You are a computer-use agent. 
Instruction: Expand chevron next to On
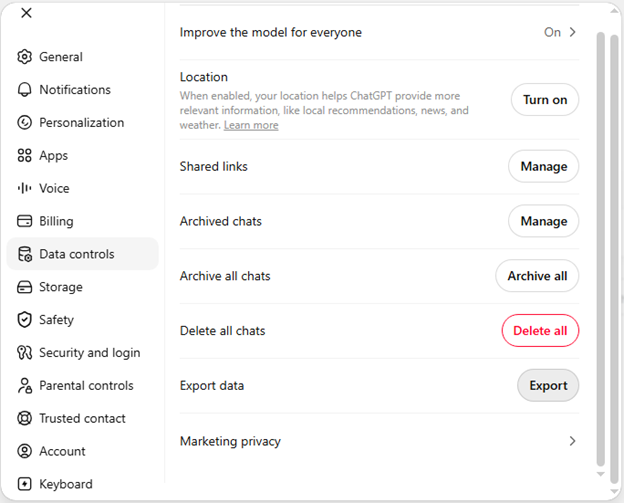point(572,32)
